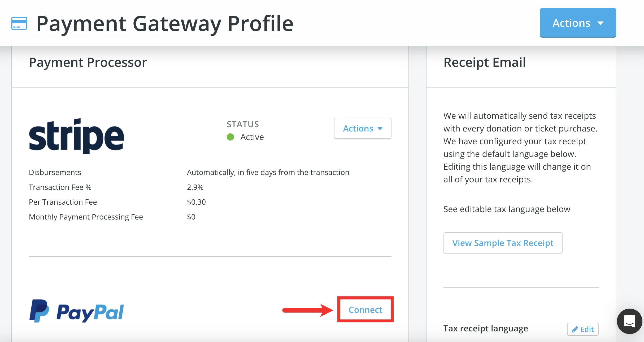Click the See editable tax language text
The image size is (644, 342).
(x=507, y=209)
